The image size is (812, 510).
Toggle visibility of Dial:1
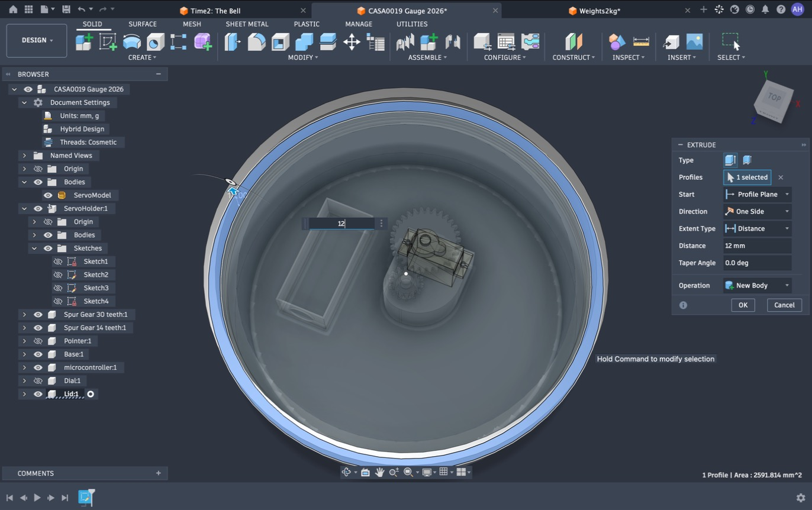click(x=38, y=380)
